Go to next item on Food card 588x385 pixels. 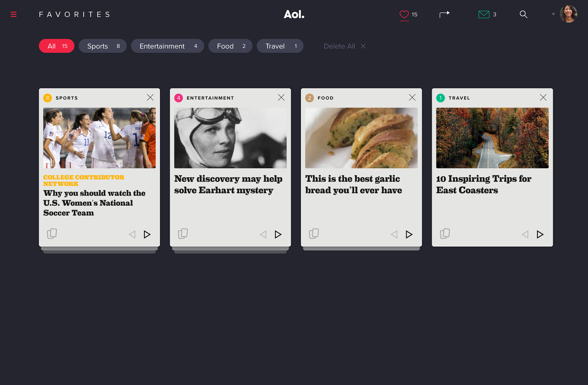(x=409, y=234)
